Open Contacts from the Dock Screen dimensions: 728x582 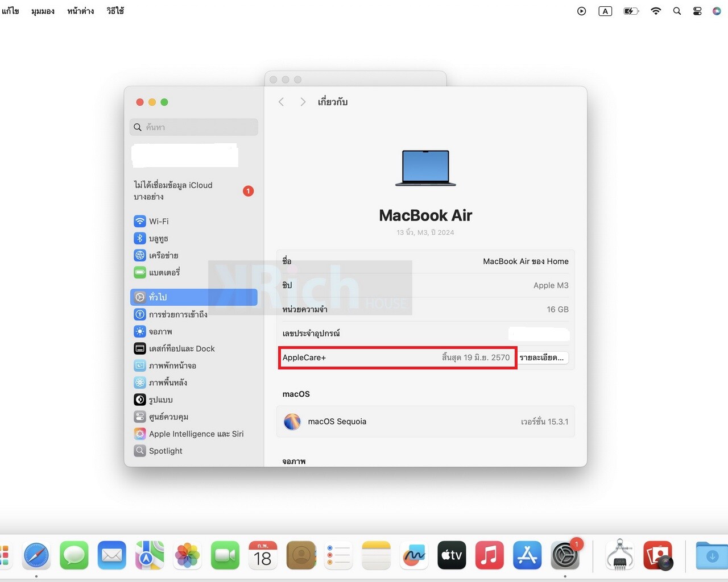[301, 555]
